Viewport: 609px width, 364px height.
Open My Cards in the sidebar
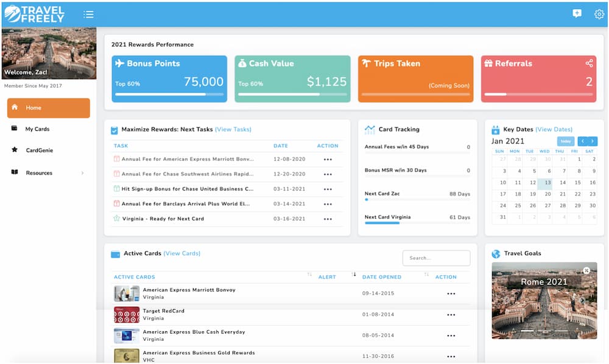pyautogui.click(x=37, y=129)
